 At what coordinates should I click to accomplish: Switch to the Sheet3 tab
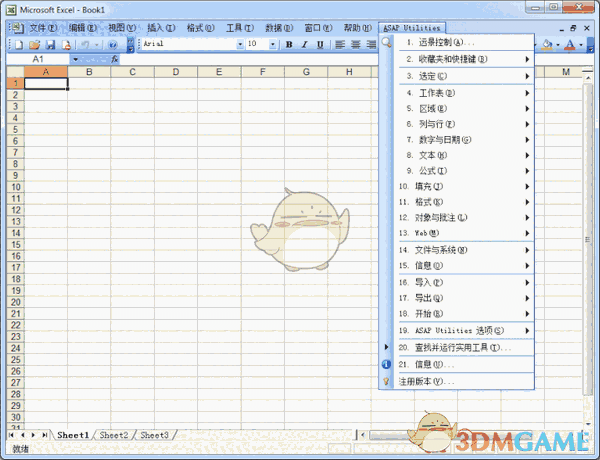click(155, 435)
